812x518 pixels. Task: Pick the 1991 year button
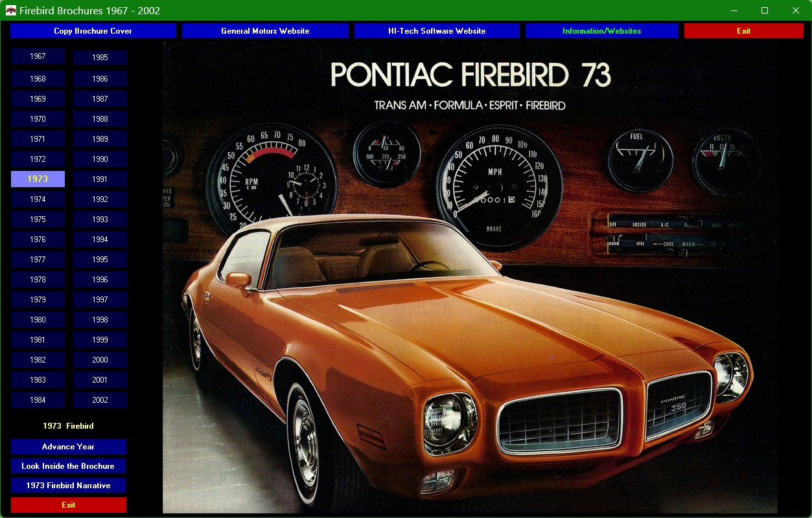coord(100,179)
